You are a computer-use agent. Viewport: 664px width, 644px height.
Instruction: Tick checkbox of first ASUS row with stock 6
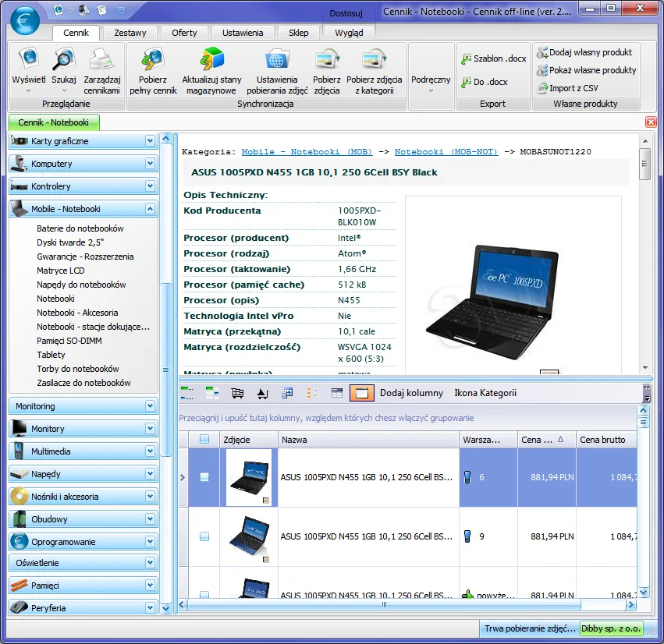(x=204, y=477)
